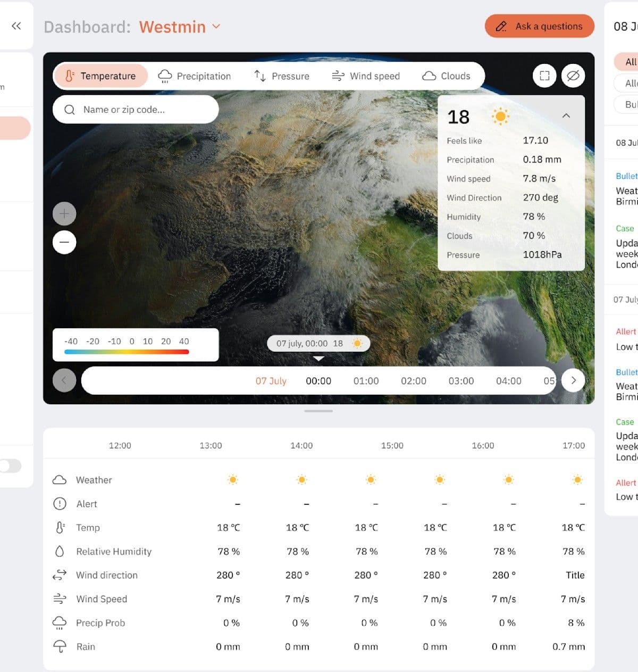This screenshot has width=638, height=672.
Task: Switch to the Precipitation tab
Action: 195,76
